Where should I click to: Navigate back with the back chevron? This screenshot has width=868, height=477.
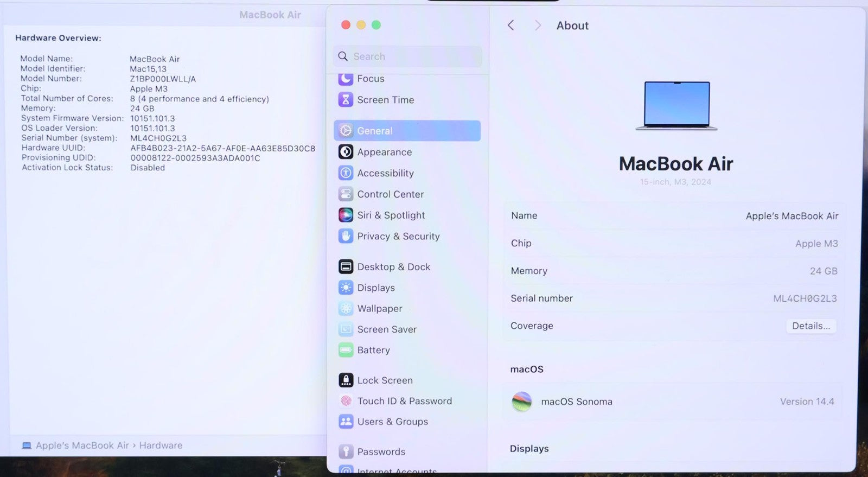[x=510, y=26]
